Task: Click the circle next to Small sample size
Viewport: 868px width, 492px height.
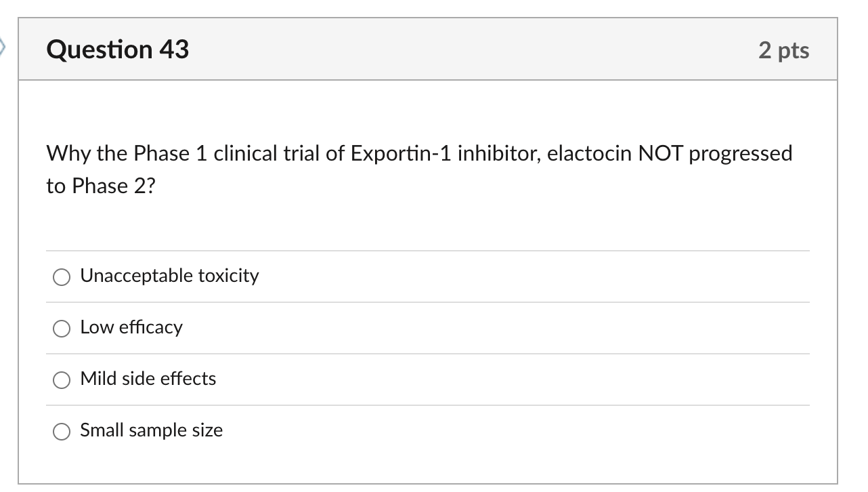Action: click(62, 431)
